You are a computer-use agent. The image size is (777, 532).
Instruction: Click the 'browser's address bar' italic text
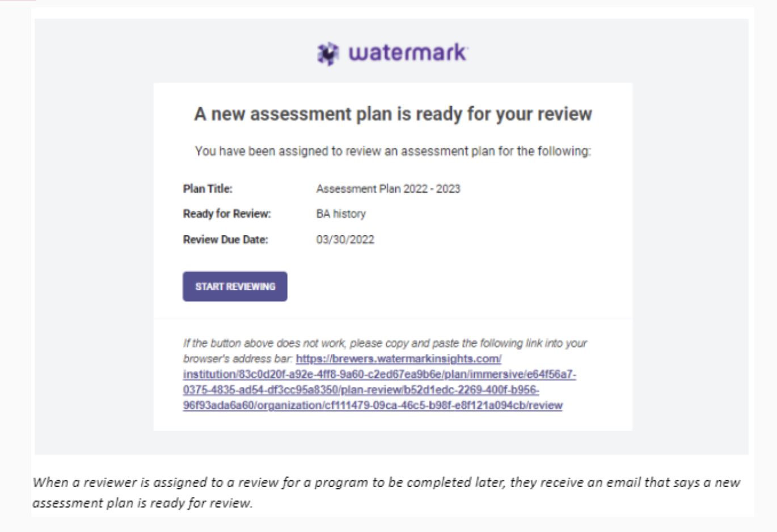click(x=238, y=359)
